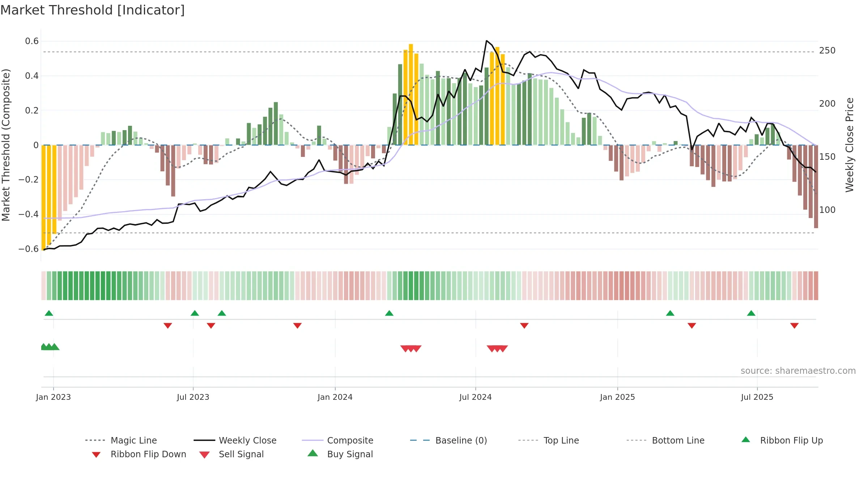Click the flip-up triangle in August 2023

click(222, 313)
